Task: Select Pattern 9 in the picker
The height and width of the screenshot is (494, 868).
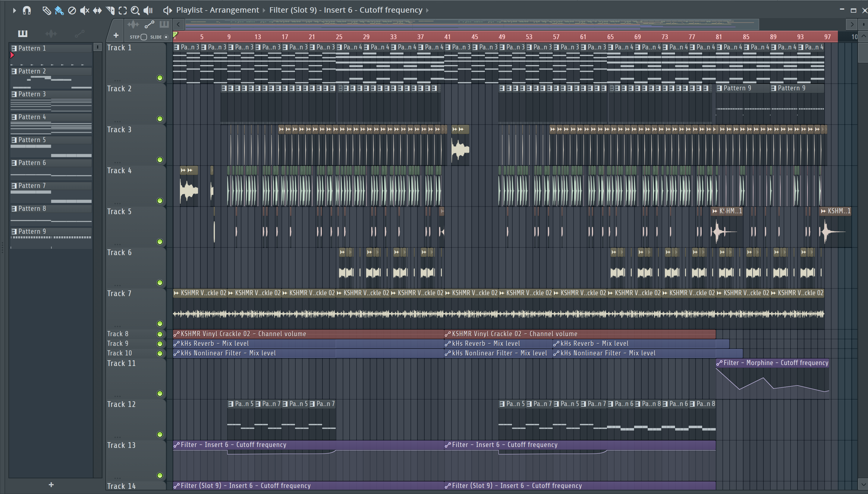Action: [51, 231]
